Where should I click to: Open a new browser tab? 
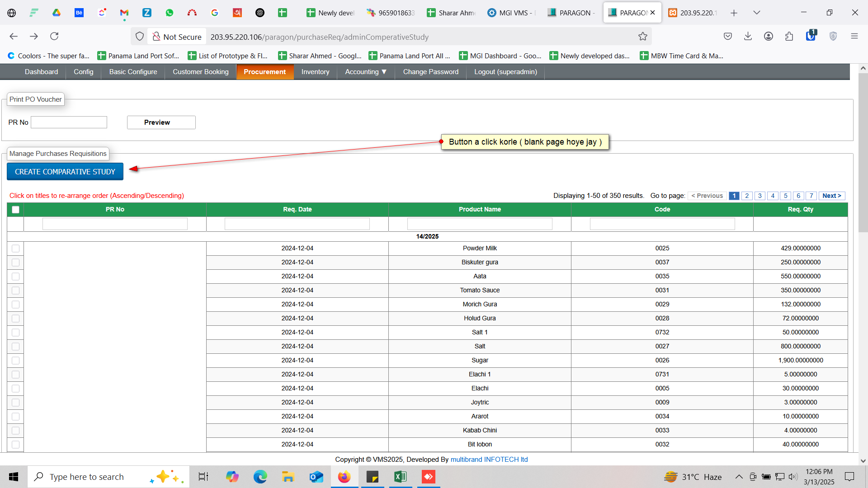[x=734, y=13]
